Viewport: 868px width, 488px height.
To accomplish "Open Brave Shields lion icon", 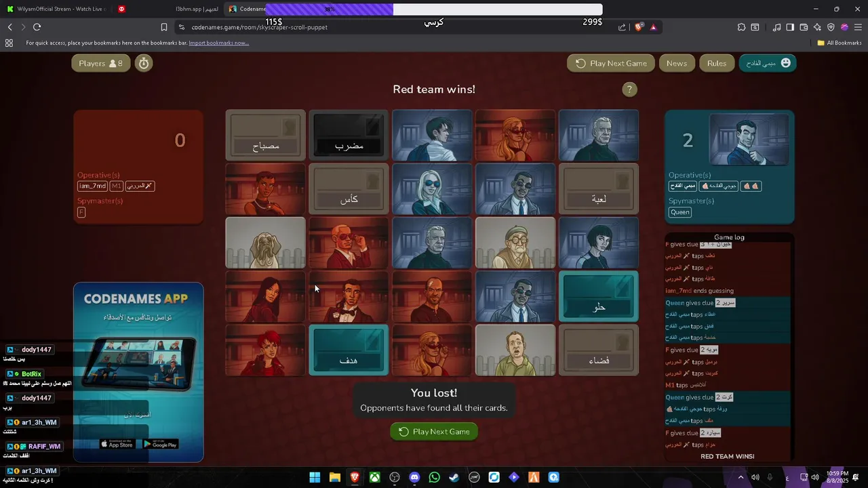I will (639, 27).
